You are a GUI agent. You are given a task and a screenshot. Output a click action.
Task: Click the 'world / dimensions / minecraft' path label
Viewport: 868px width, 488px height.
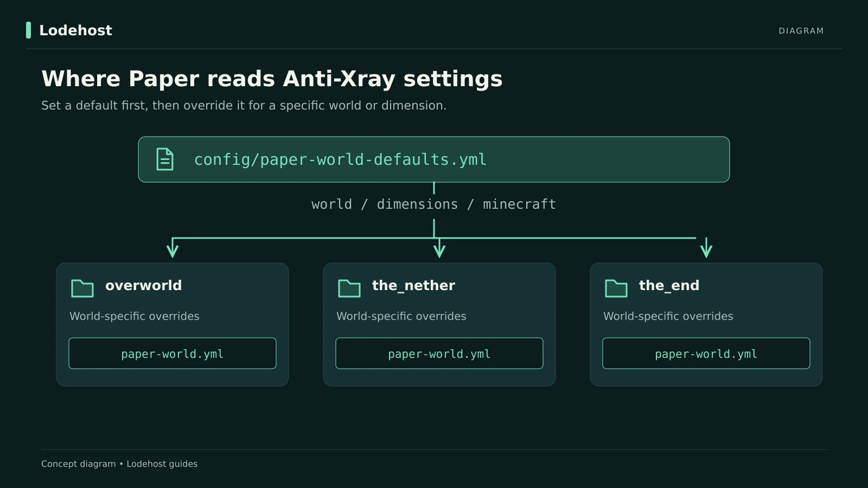point(434,204)
